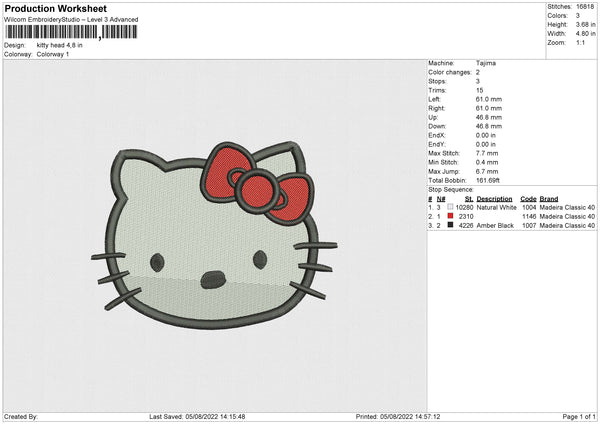600x424 pixels.
Task: Click the kitty head embroidery design preview
Action: click(214, 235)
